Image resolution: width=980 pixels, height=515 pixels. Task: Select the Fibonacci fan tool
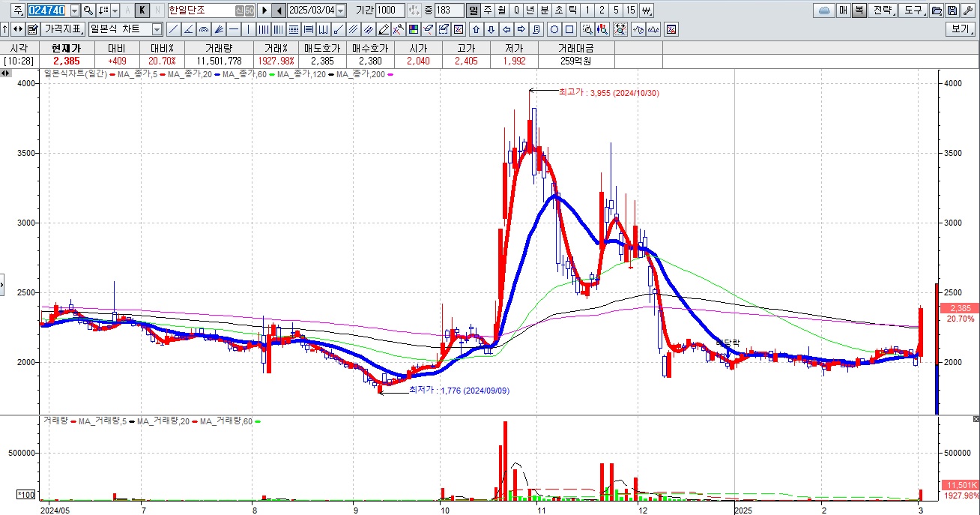coord(219,29)
